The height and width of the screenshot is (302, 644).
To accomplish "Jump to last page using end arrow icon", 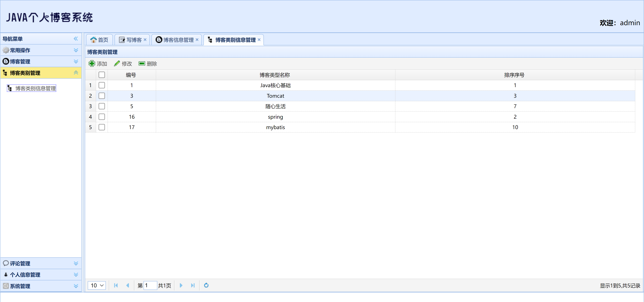I will 193,285.
